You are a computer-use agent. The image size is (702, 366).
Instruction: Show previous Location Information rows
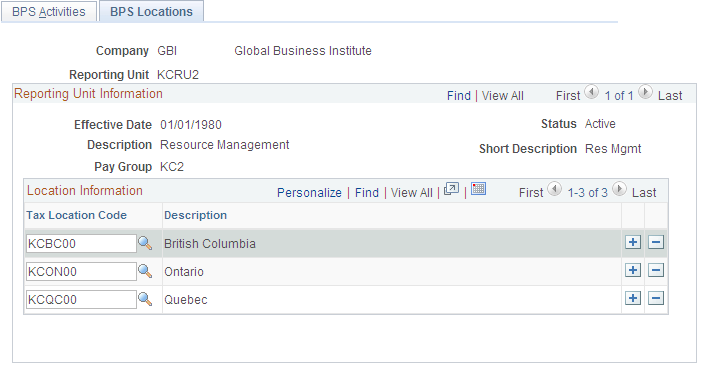[x=554, y=189]
